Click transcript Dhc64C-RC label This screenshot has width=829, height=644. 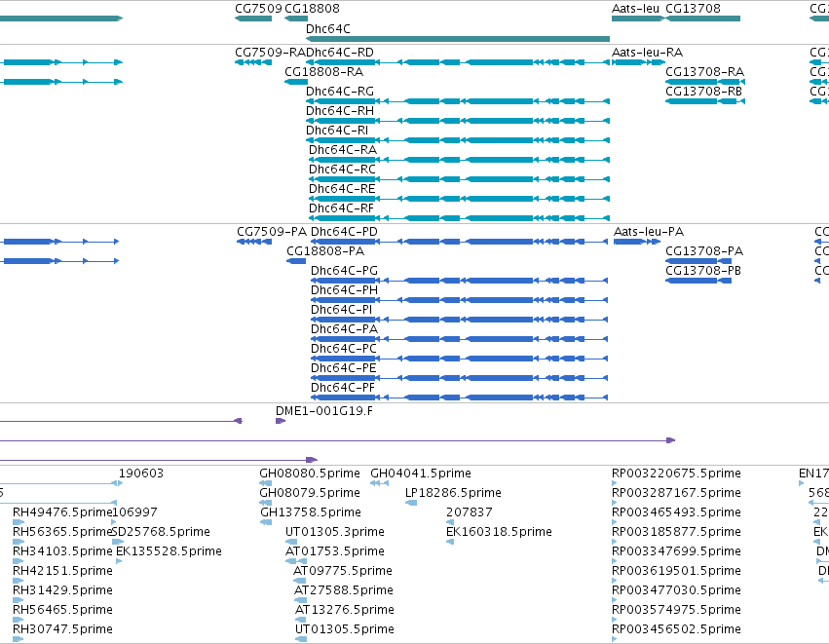click(342, 170)
